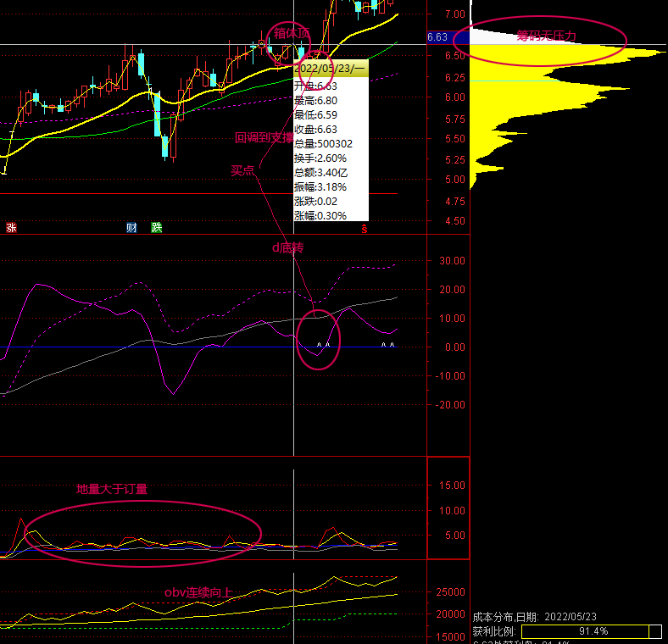This screenshot has height=644, width=668.
Task: Click the d底转 annotation label
Action: 287,247
